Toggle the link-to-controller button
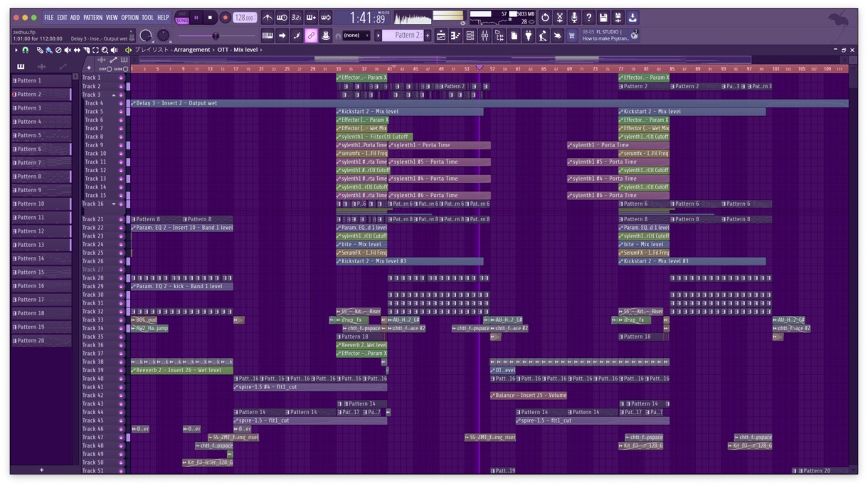868x486 pixels. [311, 35]
